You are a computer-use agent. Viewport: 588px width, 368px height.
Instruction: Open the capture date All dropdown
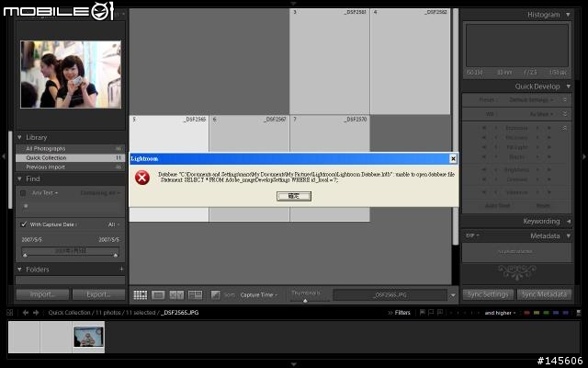(114, 224)
